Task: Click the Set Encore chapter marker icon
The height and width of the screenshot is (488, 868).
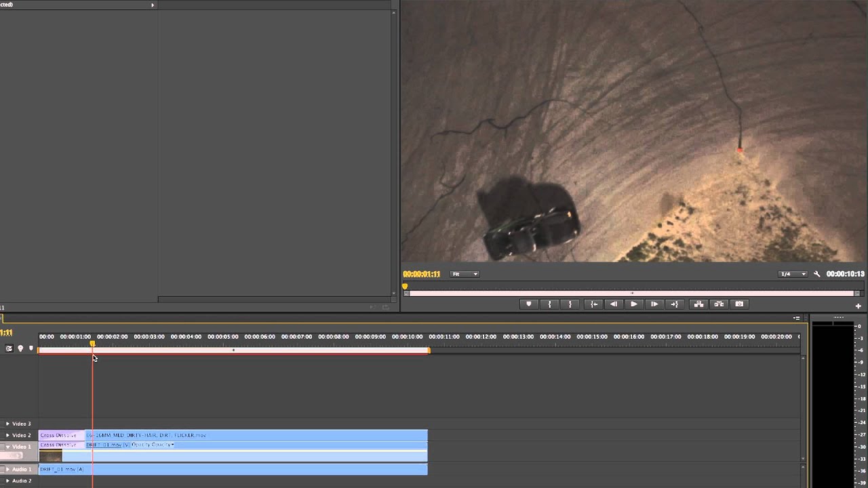Action: (20, 348)
